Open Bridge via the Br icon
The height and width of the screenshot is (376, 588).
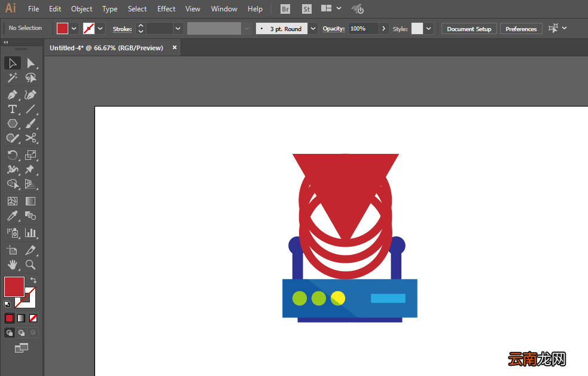point(285,9)
